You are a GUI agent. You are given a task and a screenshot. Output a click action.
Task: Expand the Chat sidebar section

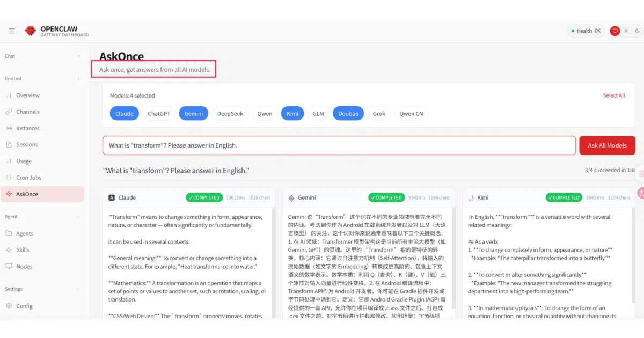coord(42,56)
